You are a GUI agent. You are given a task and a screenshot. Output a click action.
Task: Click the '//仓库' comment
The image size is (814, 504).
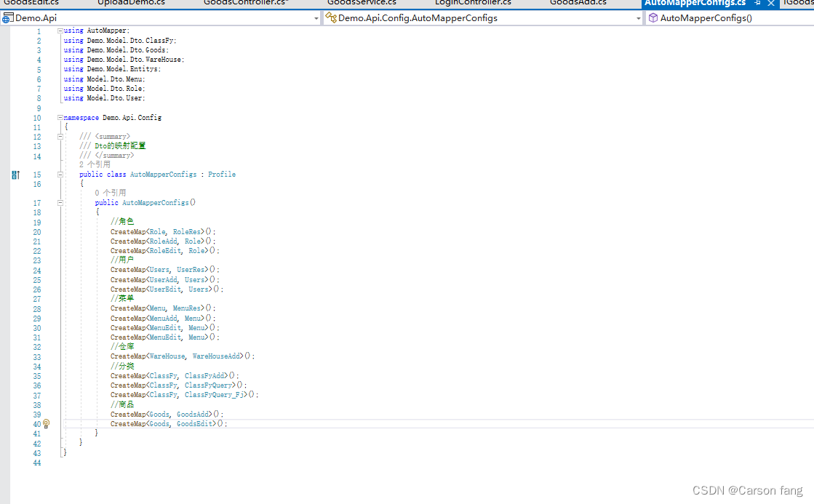point(122,346)
